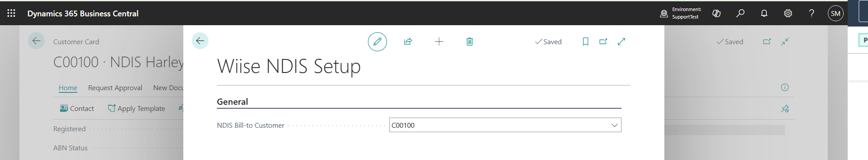Screen dimensions: 868x160
Task: Share the Wiise NDIS Setup page
Action: [408, 42]
